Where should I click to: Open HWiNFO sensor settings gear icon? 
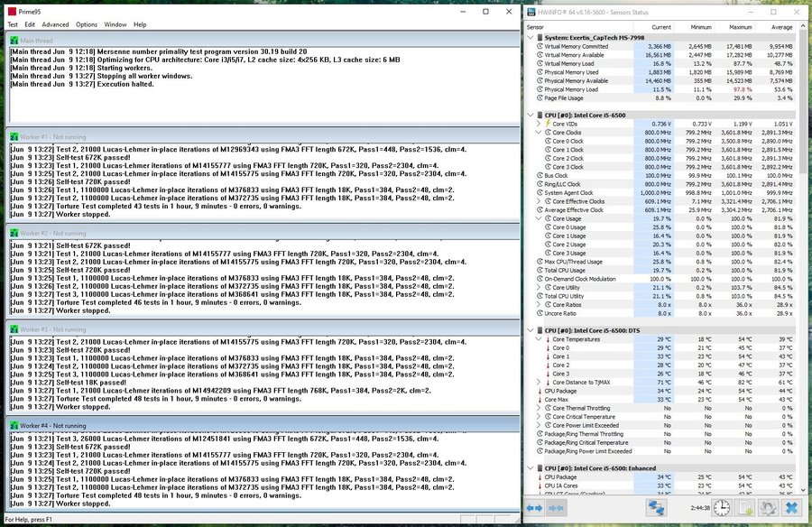pos(768,508)
